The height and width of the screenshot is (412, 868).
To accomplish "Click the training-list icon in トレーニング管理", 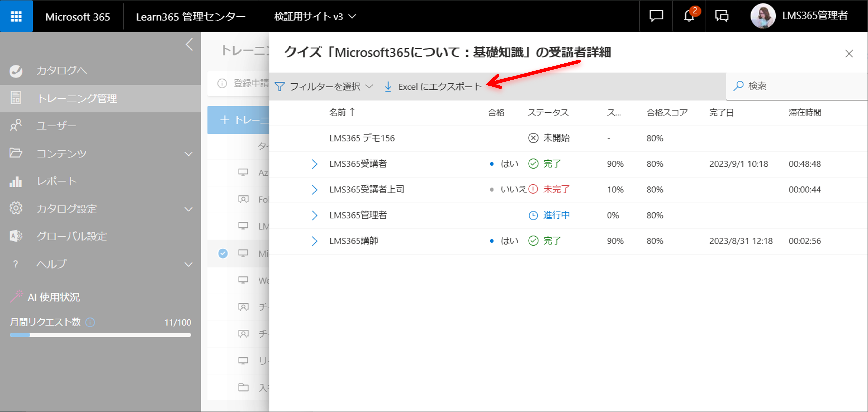I will tap(16, 98).
